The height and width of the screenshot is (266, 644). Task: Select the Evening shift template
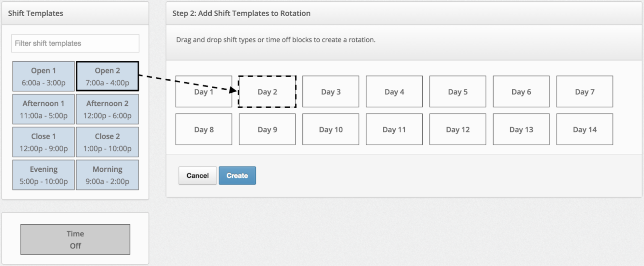click(x=43, y=175)
